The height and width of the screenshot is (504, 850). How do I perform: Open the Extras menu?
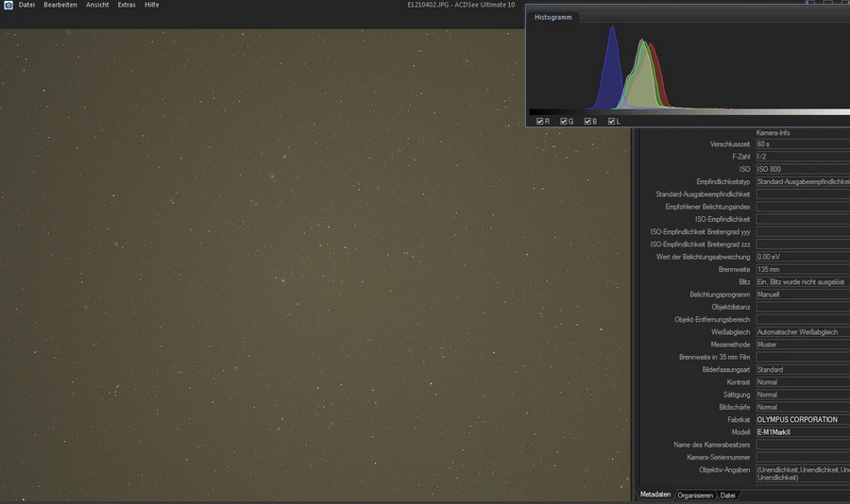point(127,6)
